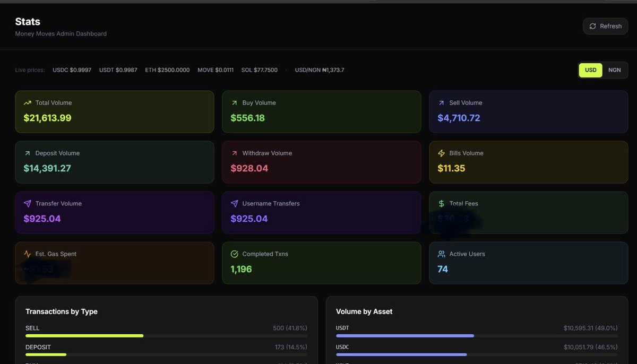Screen dimensions: 637x364
Task: Click the $11.35 bills volume value
Action: [451, 168]
